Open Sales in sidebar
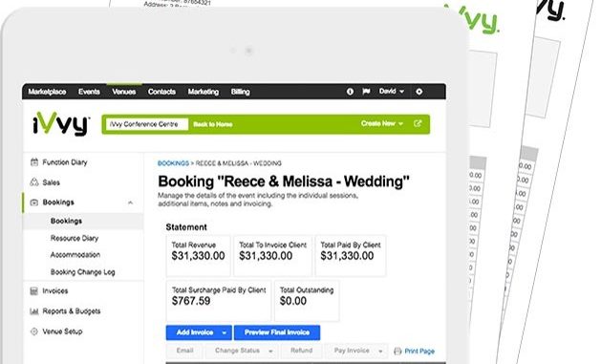 pos(52,182)
